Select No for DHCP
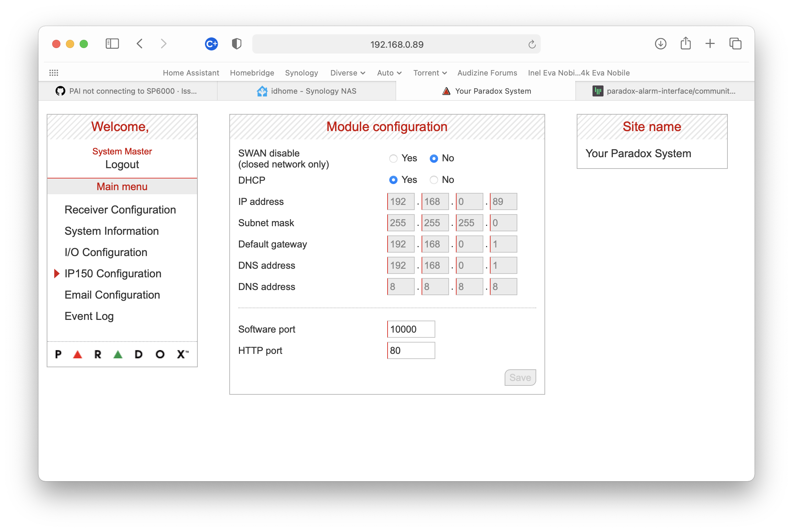The width and height of the screenshot is (793, 532). pos(434,180)
